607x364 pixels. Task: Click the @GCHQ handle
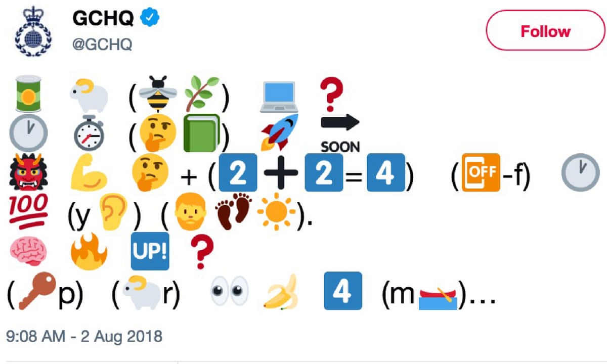click(103, 44)
